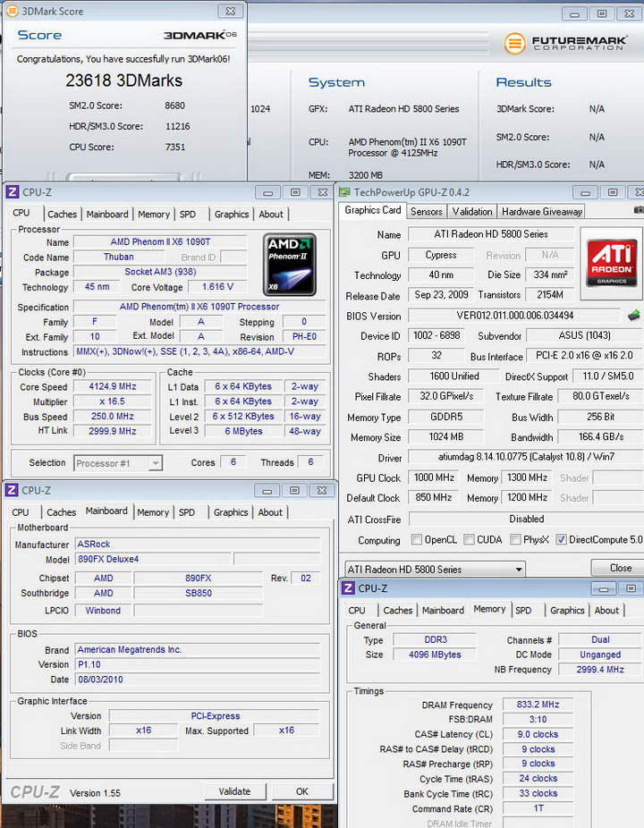Toggle the CUDA checkbox in GPU-Z
The width and height of the screenshot is (644, 828).
click(469, 540)
